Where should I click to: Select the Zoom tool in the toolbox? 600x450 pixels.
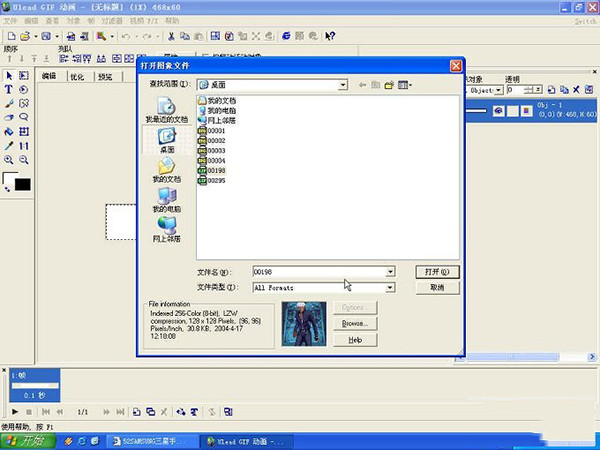pyautogui.click(x=9, y=159)
